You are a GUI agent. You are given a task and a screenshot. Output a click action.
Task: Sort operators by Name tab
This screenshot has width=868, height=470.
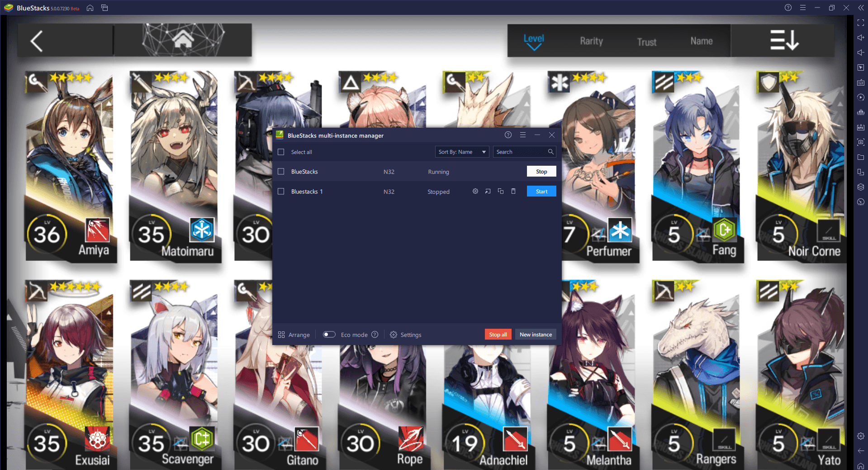[702, 41]
